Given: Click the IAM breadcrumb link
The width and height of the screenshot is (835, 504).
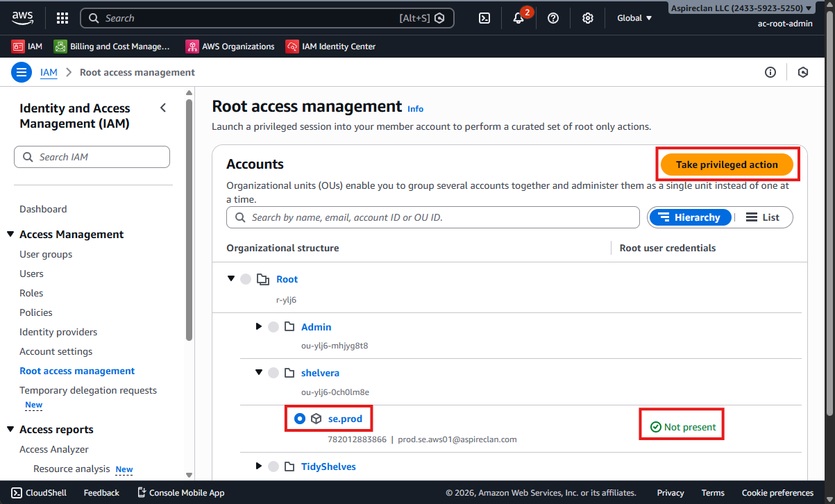Looking at the screenshot, I should [49, 72].
